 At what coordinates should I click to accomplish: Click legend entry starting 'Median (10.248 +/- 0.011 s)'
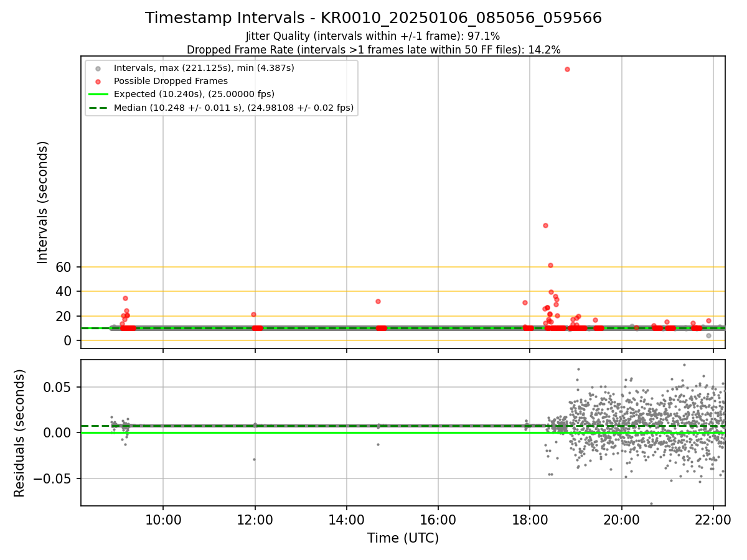coord(233,108)
